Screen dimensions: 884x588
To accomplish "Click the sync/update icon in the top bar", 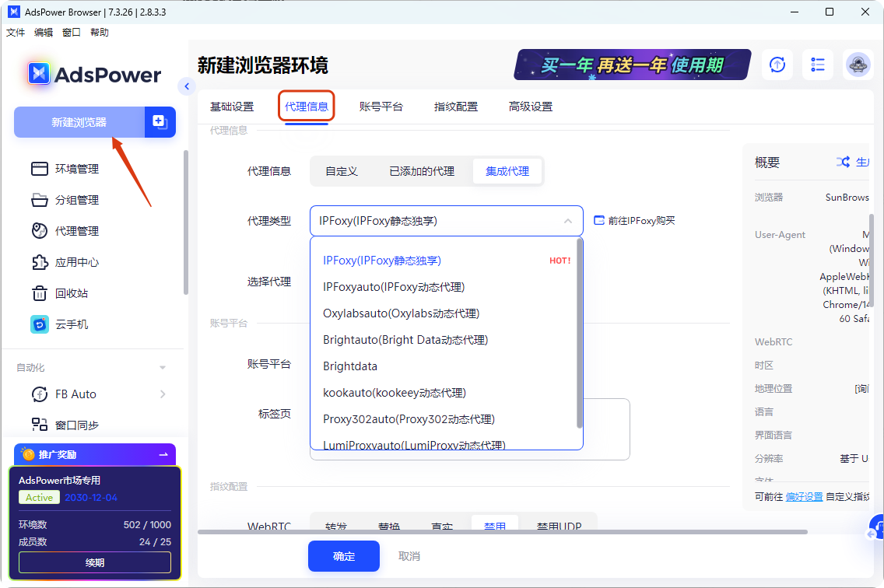I will [777, 65].
